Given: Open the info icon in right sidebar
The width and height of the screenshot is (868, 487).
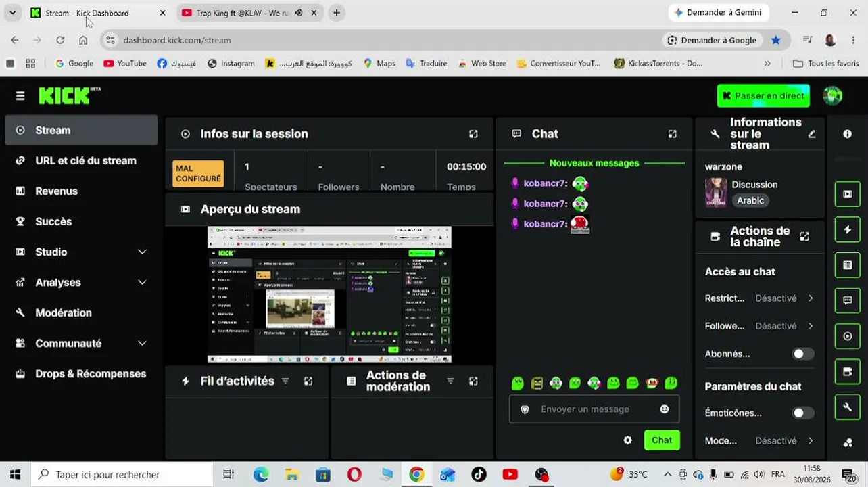Looking at the screenshot, I should 848,134.
